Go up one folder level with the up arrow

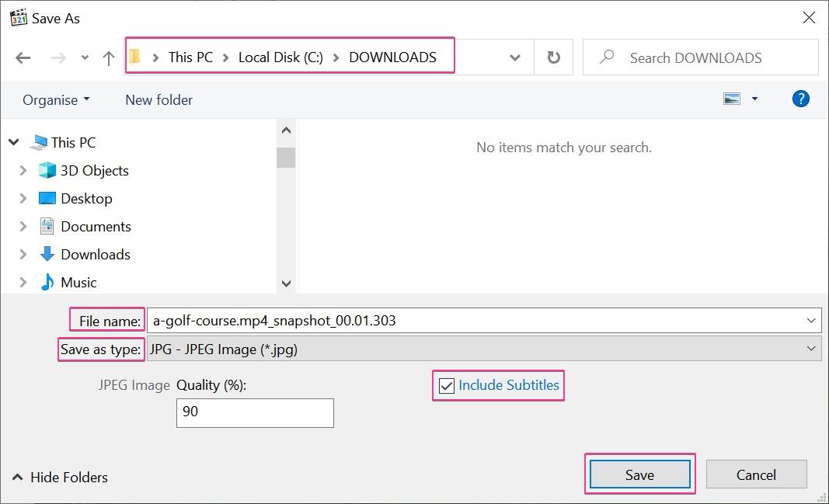108,57
